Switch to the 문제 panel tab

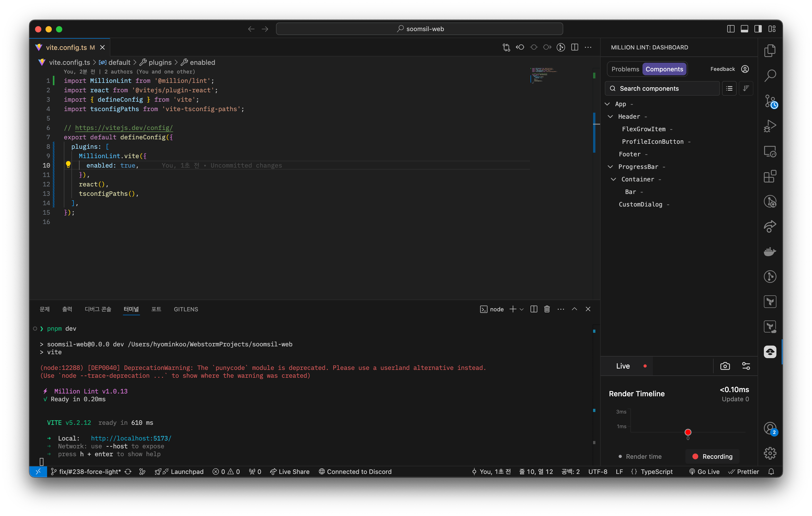click(x=44, y=309)
